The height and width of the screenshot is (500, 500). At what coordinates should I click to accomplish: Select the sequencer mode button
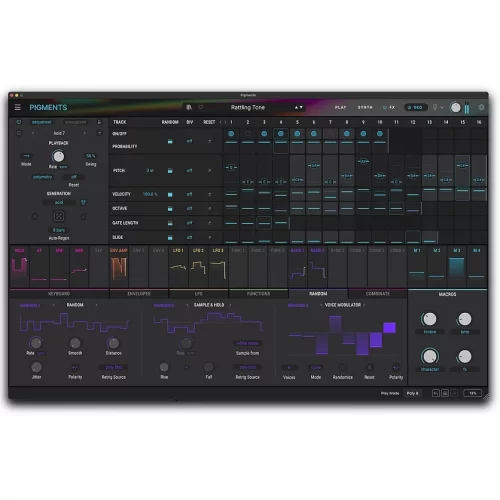[x=42, y=122]
